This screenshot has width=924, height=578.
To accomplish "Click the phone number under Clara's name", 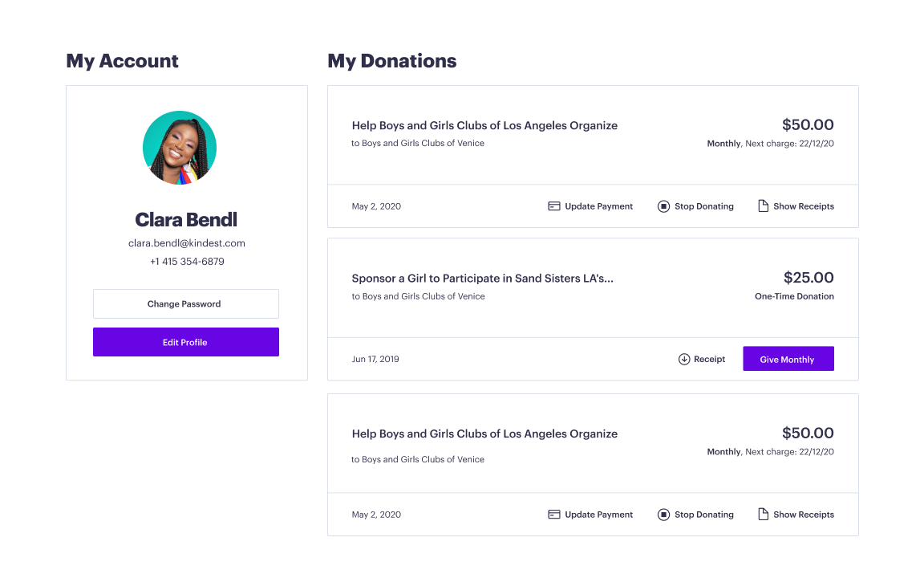I will tap(187, 262).
